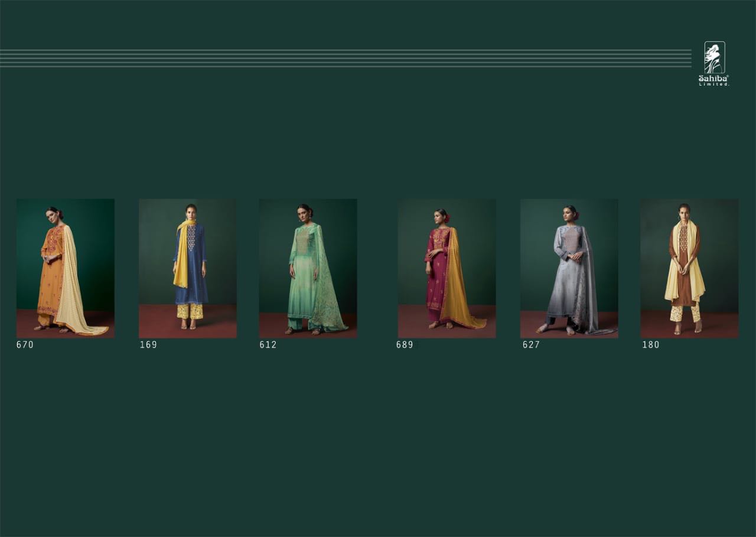This screenshot has width=756, height=537.
Task: Click the Sahiba Limited logo icon
Action: tap(714, 58)
